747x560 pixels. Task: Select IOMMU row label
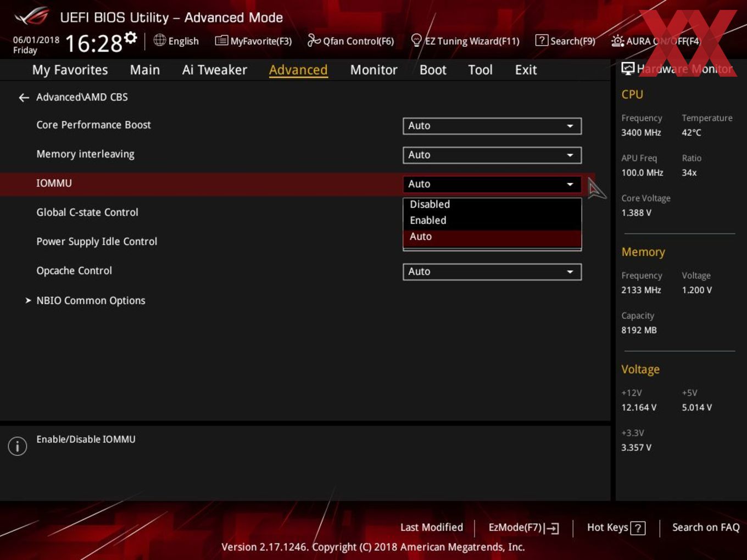(x=54, y=183)
